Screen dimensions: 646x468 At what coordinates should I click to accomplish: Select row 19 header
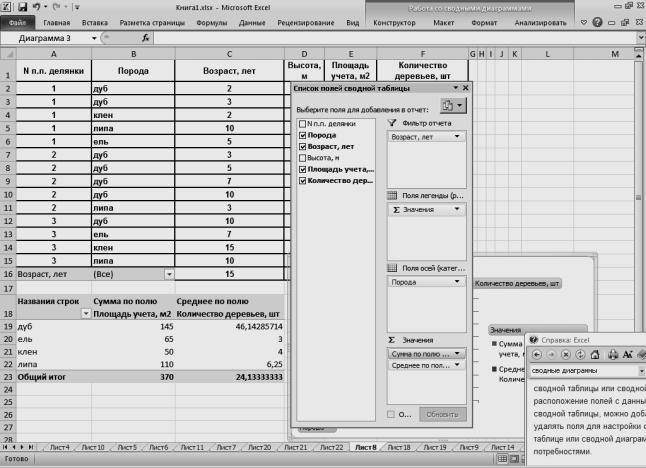point(8,327)
